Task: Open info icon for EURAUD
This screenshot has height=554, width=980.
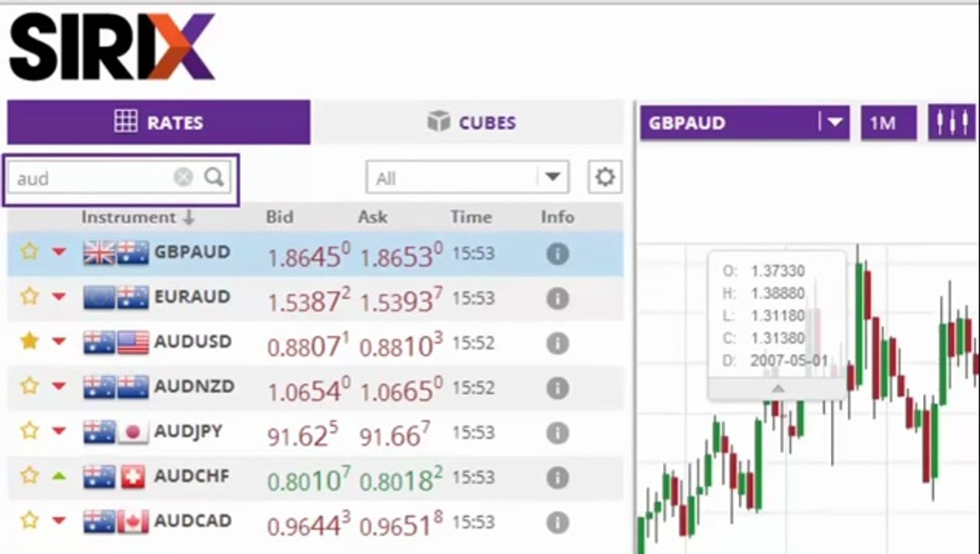Action: (558, 299)
